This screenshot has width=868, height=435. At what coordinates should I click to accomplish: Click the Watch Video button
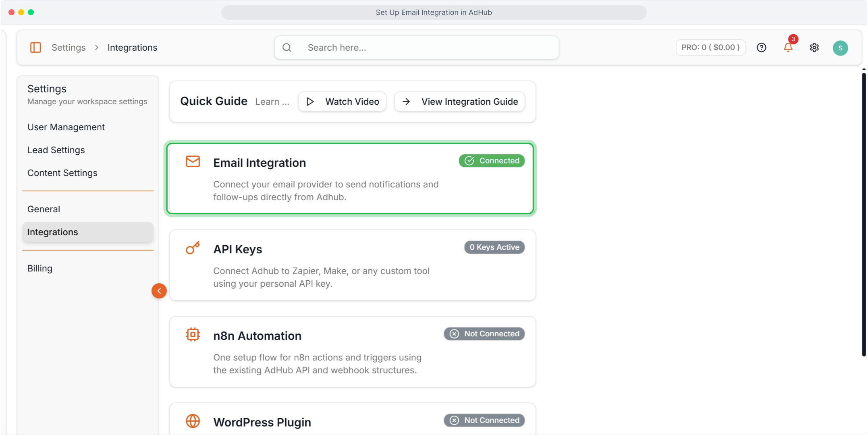(x=342, y=101)
